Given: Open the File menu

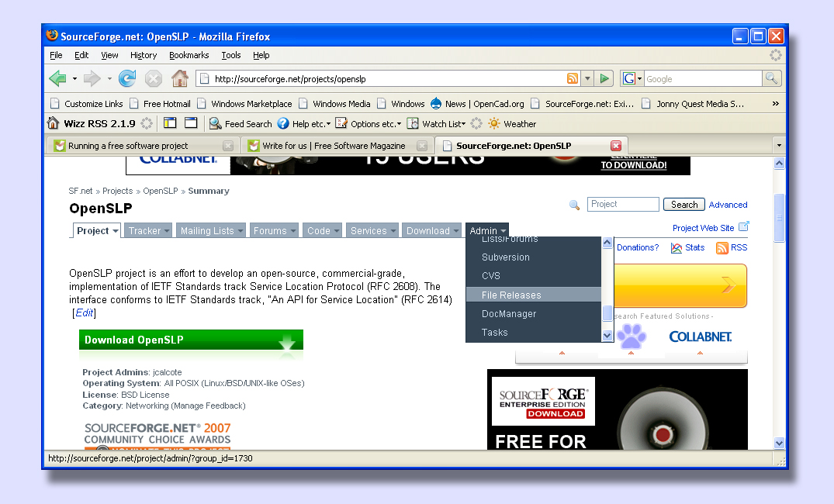Looking at the screenshot, I should point(56,55).
